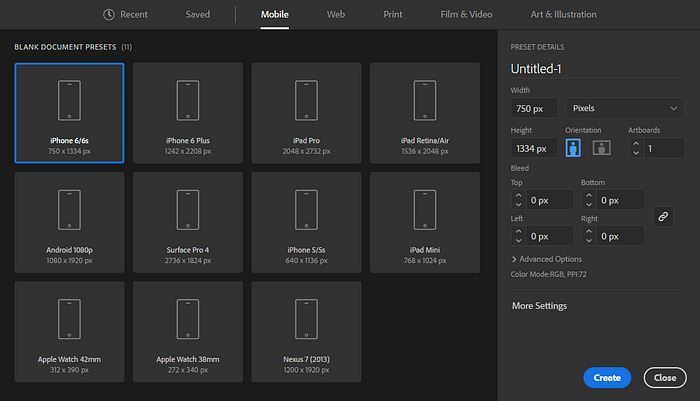Image resolution: width=700 pixels, height=401 pixels.
Task: Choose the iPad Mini device icon
Action: (425, 210)
